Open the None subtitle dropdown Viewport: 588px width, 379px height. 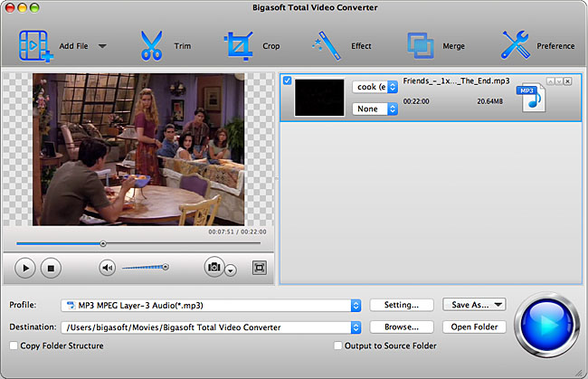coord(375,109)
